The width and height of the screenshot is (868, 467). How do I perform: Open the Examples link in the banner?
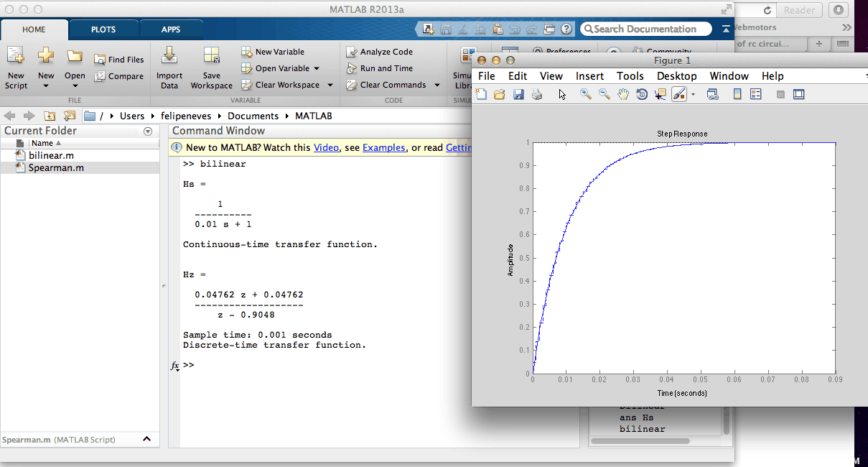(383, 147)
